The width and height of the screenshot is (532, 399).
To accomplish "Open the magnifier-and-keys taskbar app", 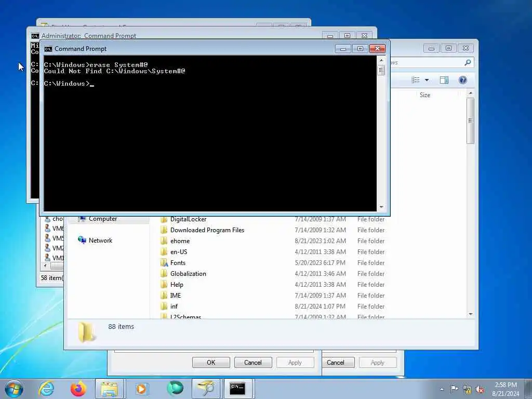I will (x=206, y=389).
